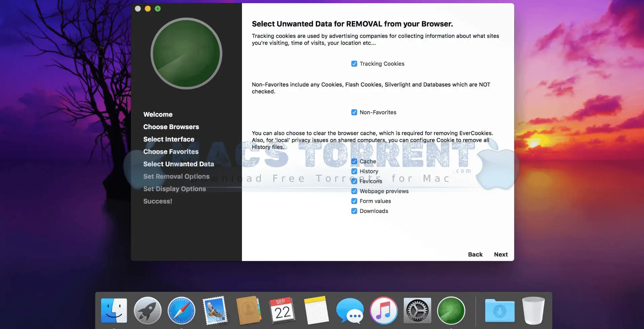644x329 pixels.
Task: Launch Launchpad rocket icon in dock
Action: pos(148,310)
